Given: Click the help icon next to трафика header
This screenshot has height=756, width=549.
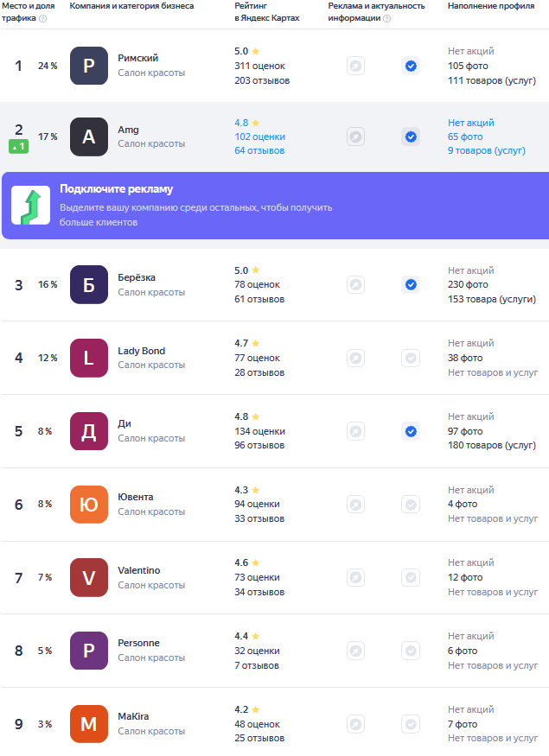Looking at the screenshot, I should 43,18.
